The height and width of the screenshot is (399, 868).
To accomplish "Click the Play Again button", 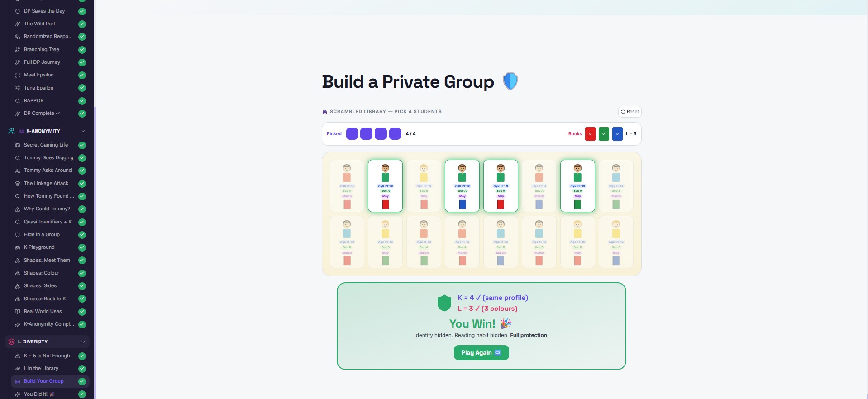I will (x=481, y=353).
